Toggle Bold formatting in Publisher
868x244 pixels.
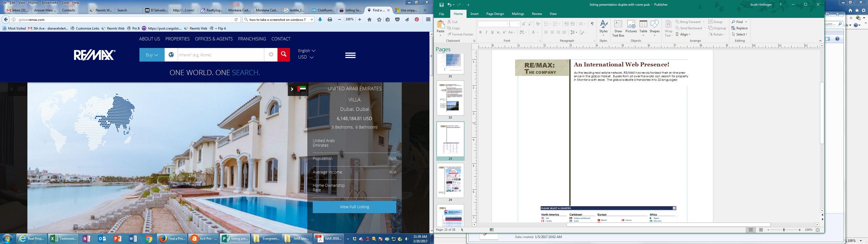(x=480, y=32)
